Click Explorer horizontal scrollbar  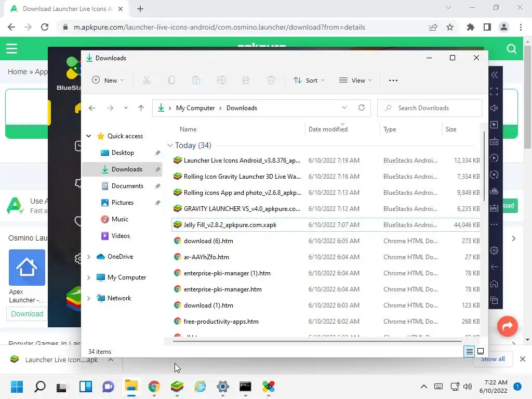(317, 341)
